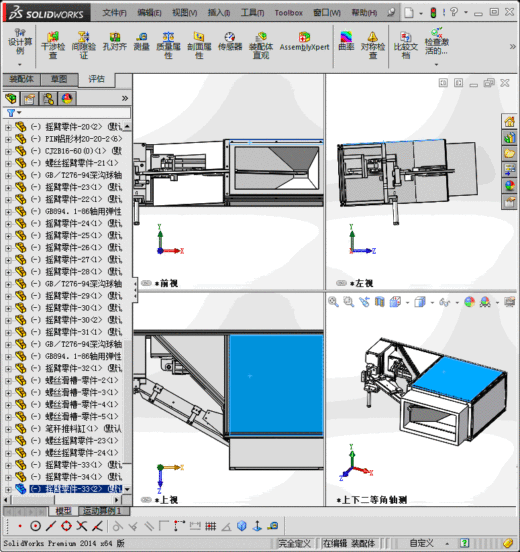Select the Line sketch tool in bottom toolbar

[51, 526]
